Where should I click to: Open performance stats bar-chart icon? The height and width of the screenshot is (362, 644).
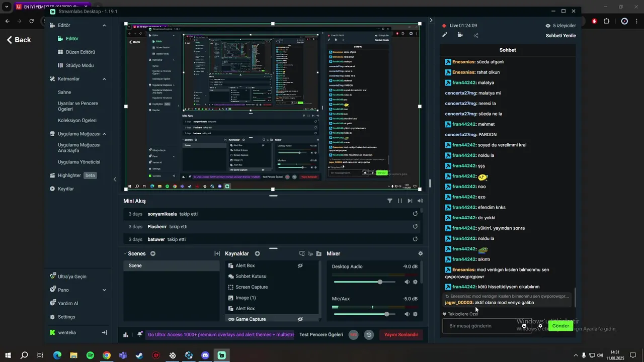126,335
